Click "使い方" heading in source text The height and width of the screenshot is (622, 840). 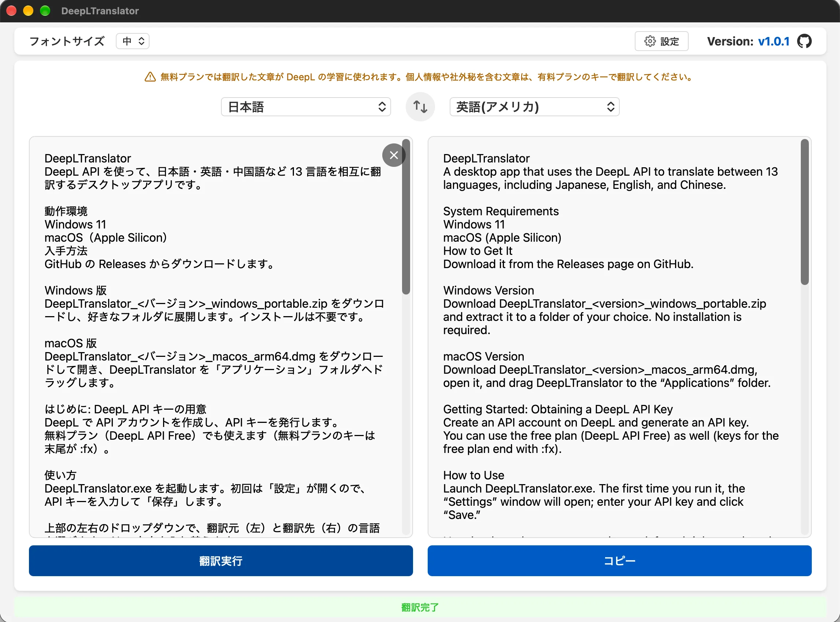60,475
